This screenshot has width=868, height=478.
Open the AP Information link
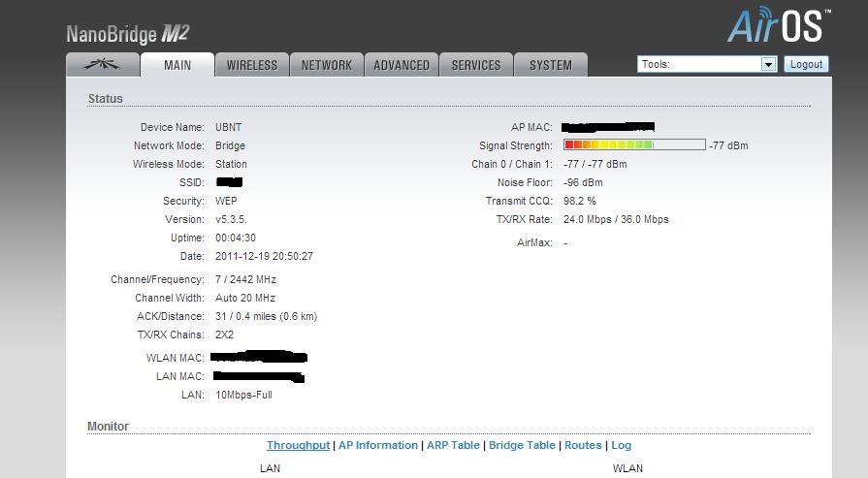tap(378, 445)
